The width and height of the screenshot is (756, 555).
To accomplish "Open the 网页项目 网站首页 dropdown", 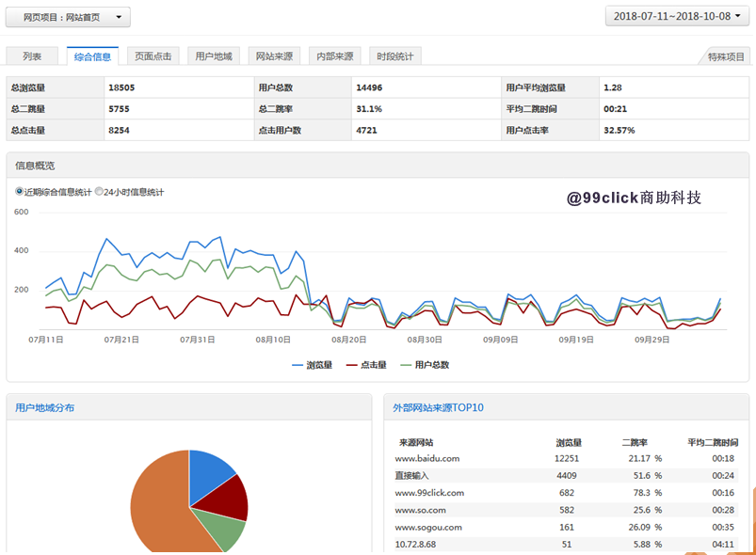I will (x=68, y=17).
